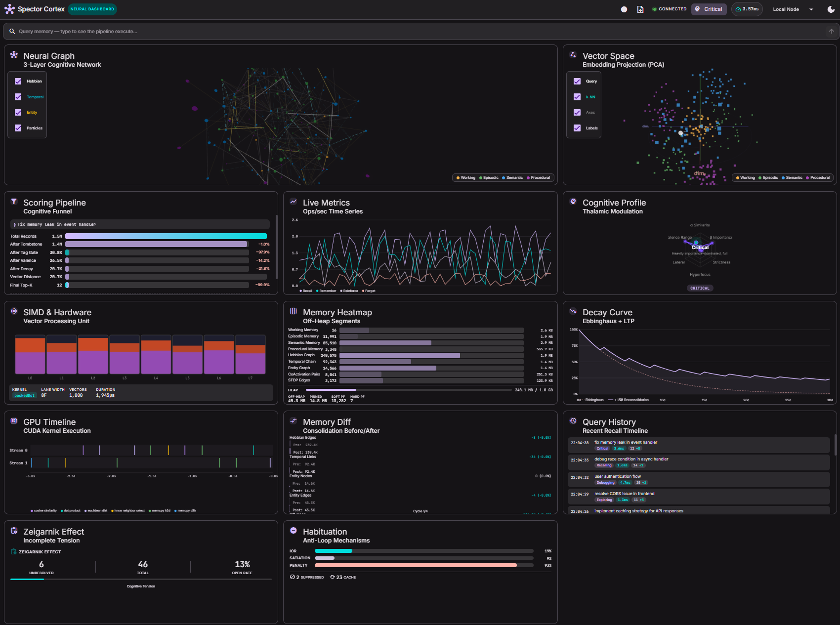
Task: Click the HEAP usage bar in Memory Heatmap
Action: pos(409,390)
